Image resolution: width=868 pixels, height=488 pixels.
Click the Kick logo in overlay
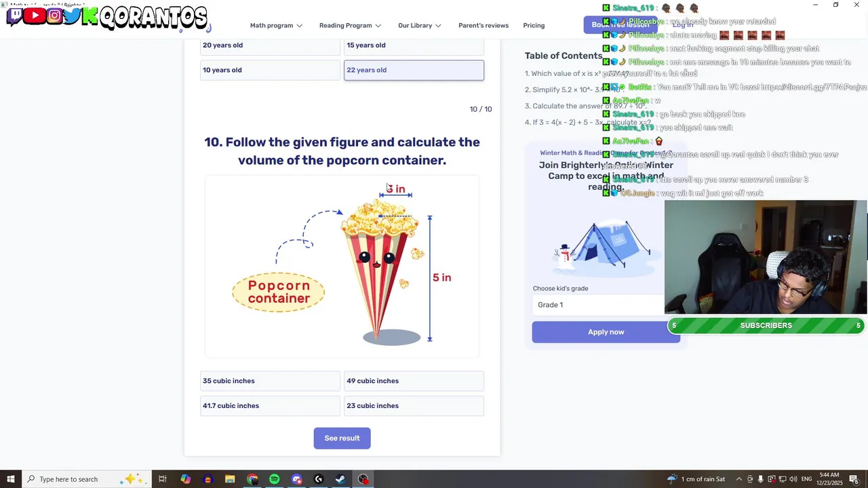coord(90,16)
